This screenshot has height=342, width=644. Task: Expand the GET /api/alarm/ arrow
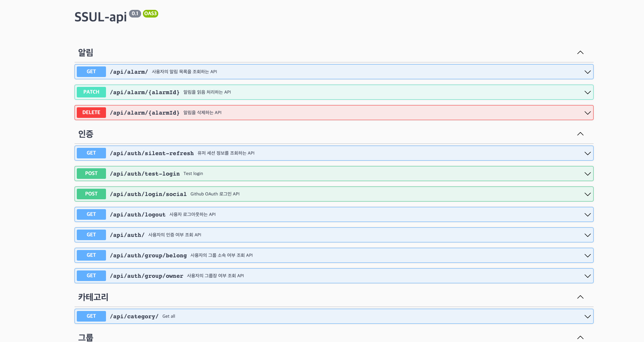coord(587,72)
